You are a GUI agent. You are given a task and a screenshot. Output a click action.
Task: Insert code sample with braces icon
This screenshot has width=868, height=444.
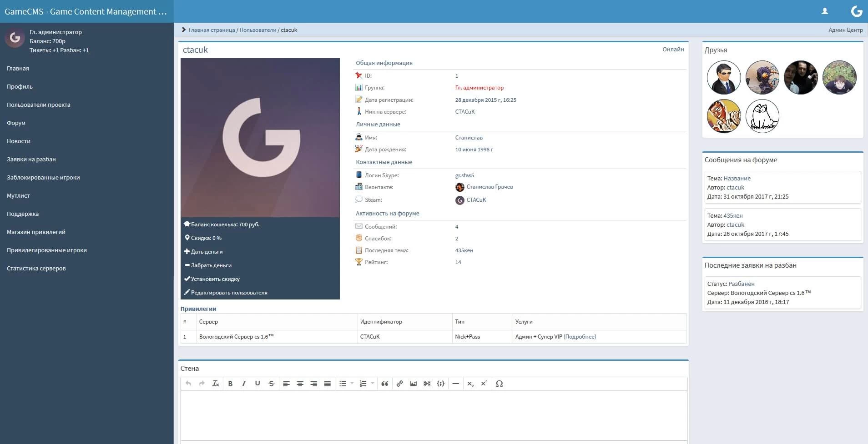coord(440,384)
